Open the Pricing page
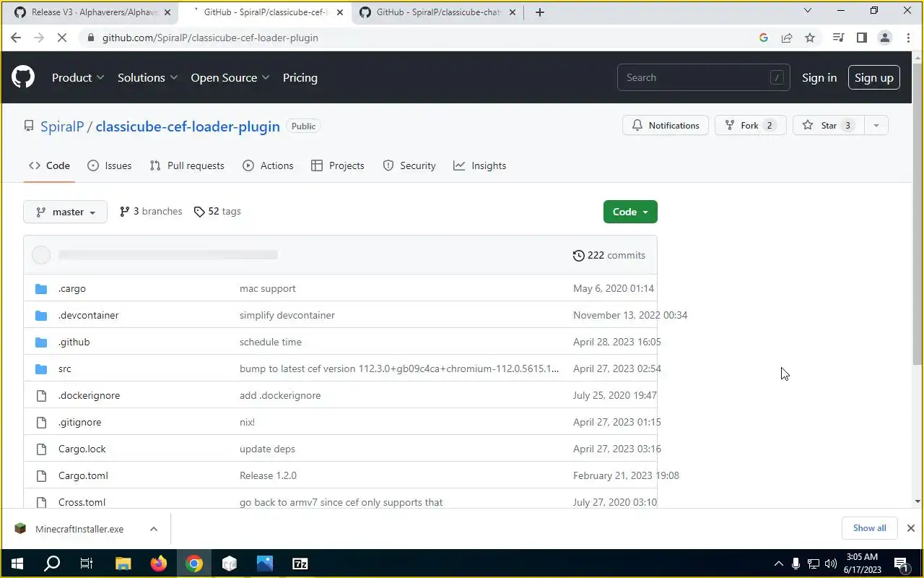924x578 pixels. [300, 77]
